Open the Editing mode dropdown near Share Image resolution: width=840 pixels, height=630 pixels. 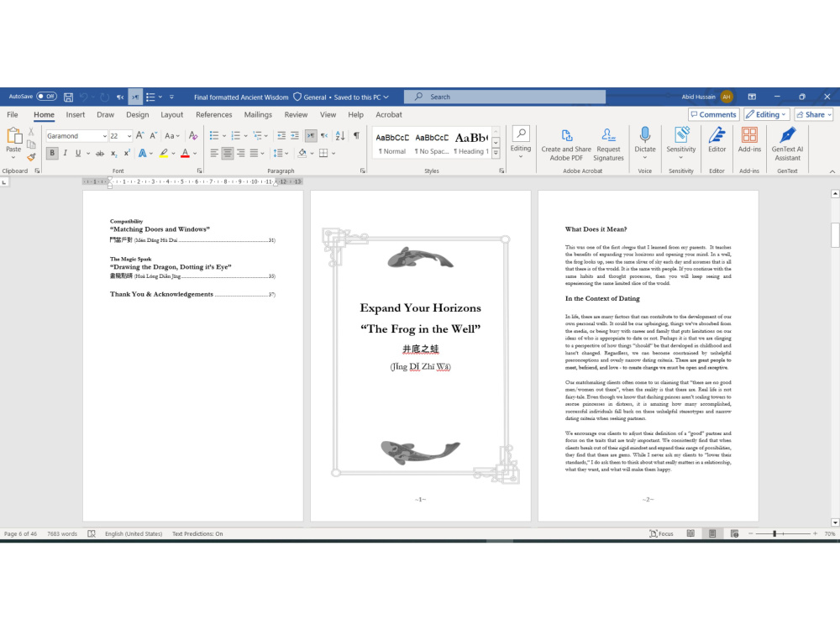coord(766,114)
